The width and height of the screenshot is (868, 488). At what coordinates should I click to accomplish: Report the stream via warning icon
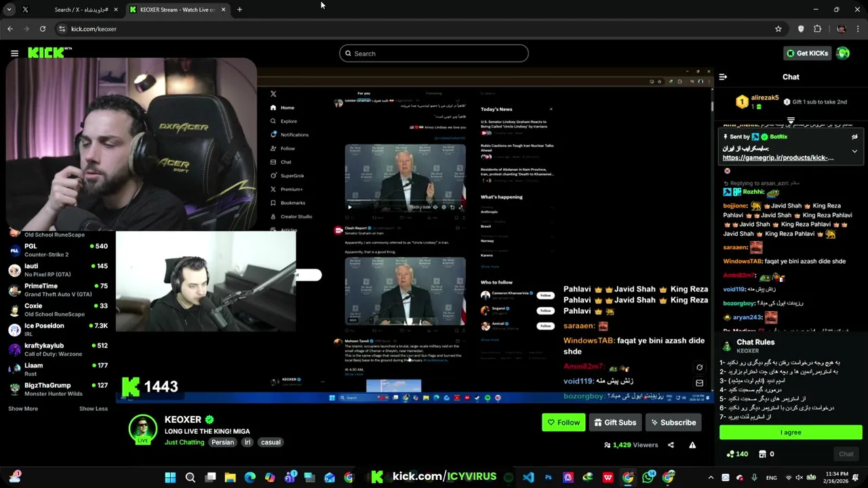(692, 445)
